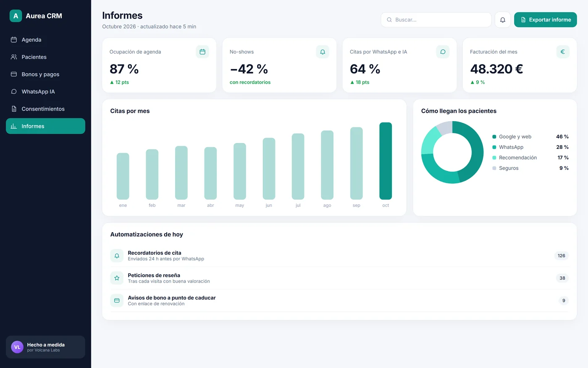Click the bell icon on No-shows card
This screenshot has width=588, height=368.
323,52
